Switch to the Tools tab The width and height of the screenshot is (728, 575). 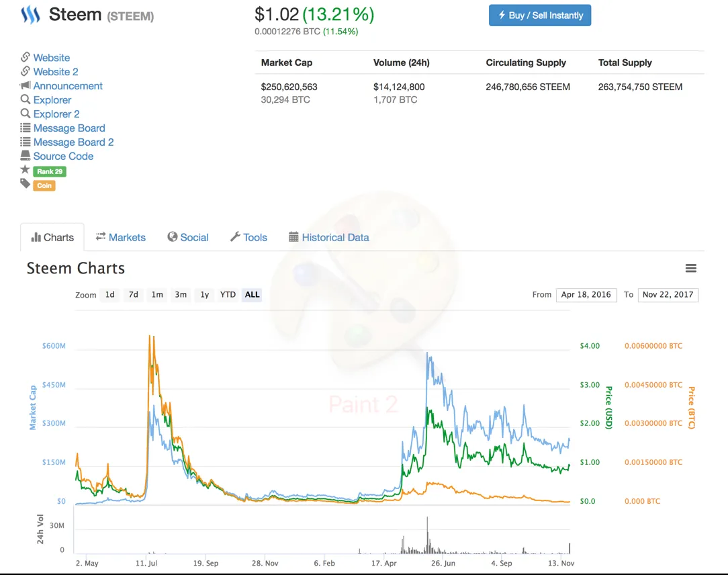pyautogui.click(x=249, y=237)
